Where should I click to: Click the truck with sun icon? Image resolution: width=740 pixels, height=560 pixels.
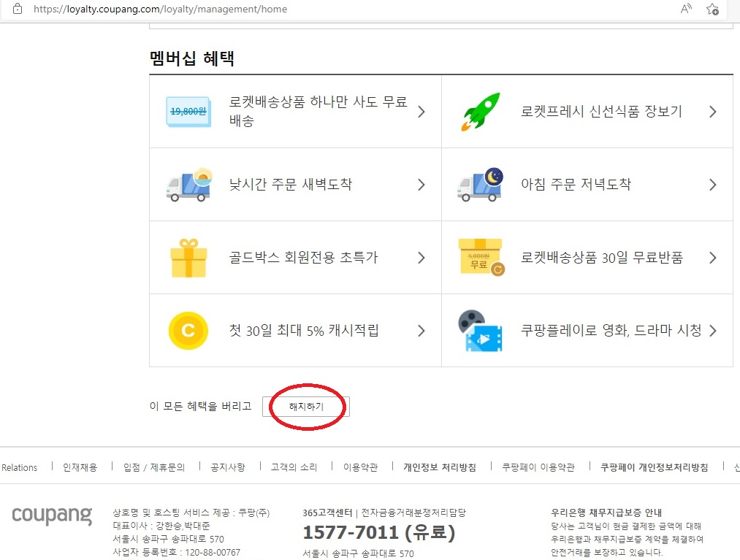coord(188,185)
